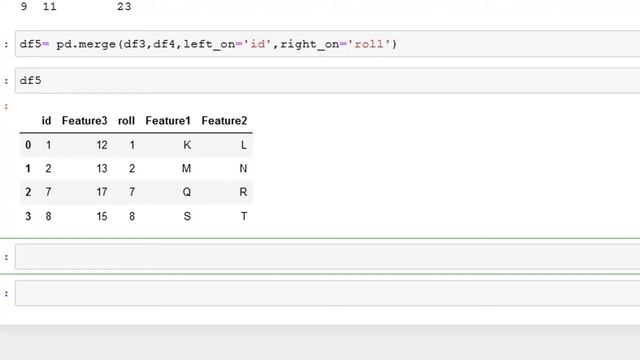640x360 pixels.
Task: Select the last empty code cell
Action: pyautogui.click(x=327, y=293)
